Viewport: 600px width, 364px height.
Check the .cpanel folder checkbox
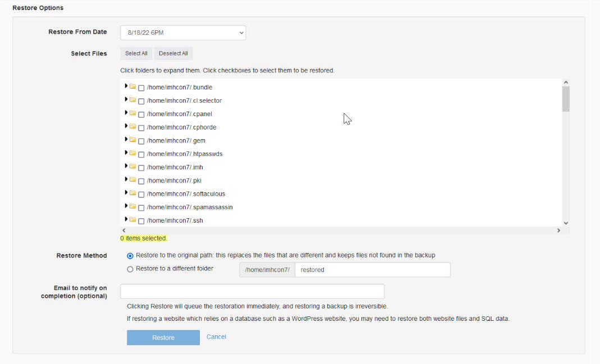click(141, 115)
